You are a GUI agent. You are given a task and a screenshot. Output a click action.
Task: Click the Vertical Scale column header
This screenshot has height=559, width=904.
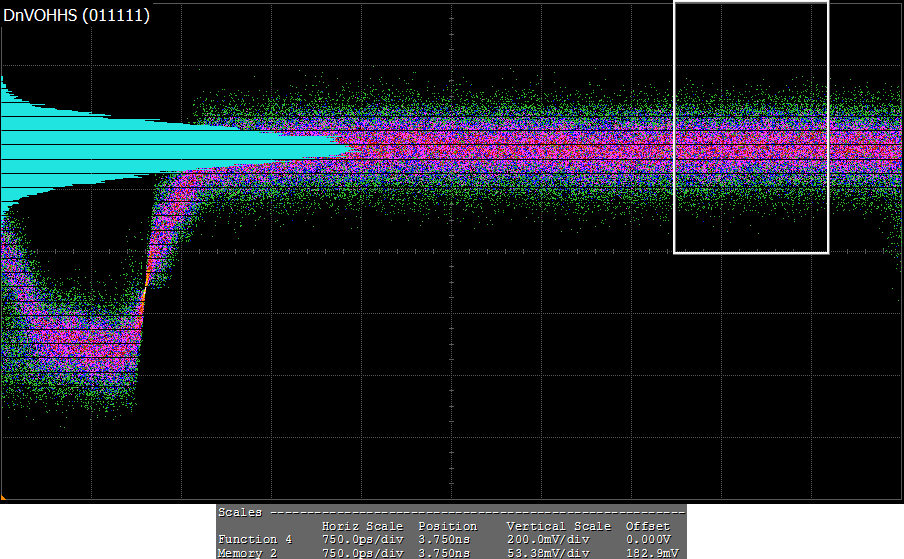(x=558, y=526)
